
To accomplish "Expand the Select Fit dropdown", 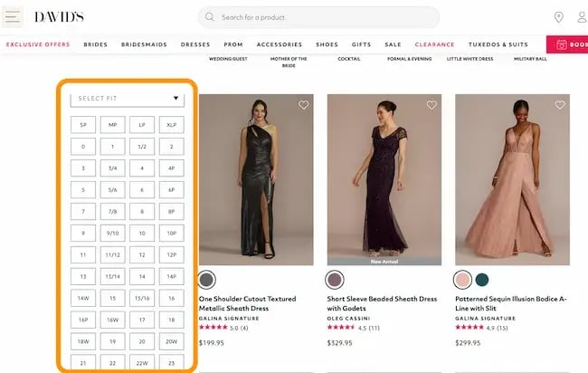I will coord(128,98).
